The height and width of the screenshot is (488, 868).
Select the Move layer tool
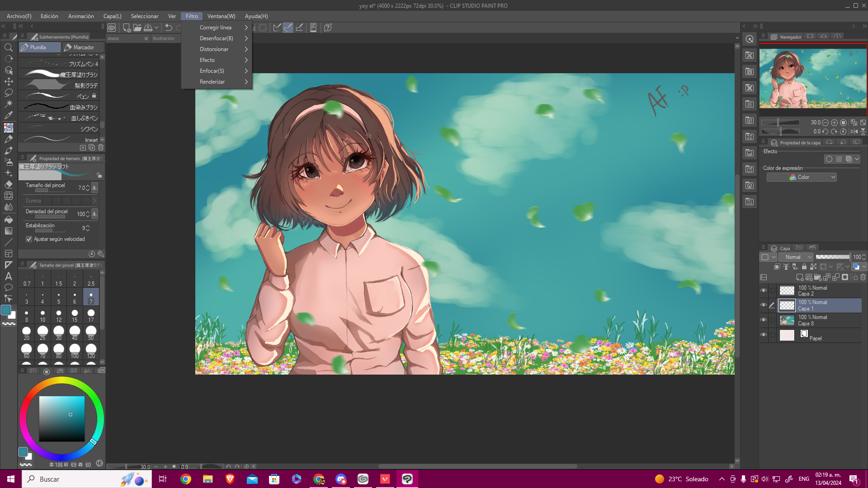(8, 82)
